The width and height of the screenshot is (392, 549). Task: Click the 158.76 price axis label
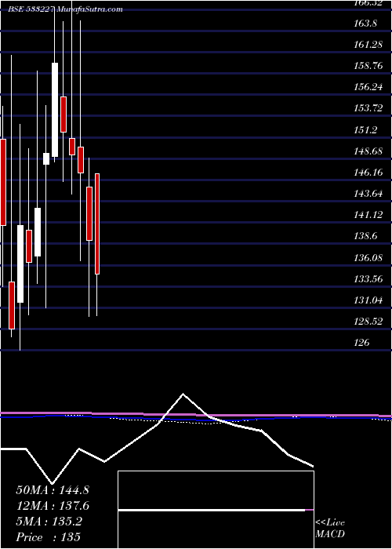[x=368, y=66]
